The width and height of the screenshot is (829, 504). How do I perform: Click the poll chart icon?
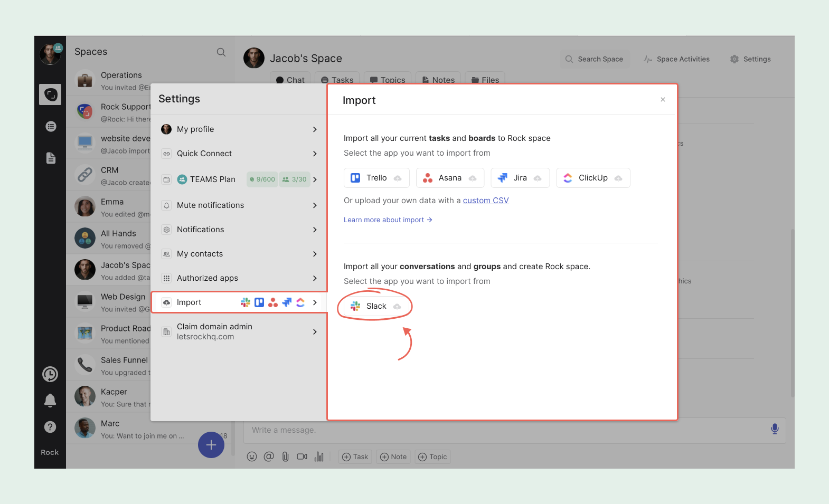(319, 457)
